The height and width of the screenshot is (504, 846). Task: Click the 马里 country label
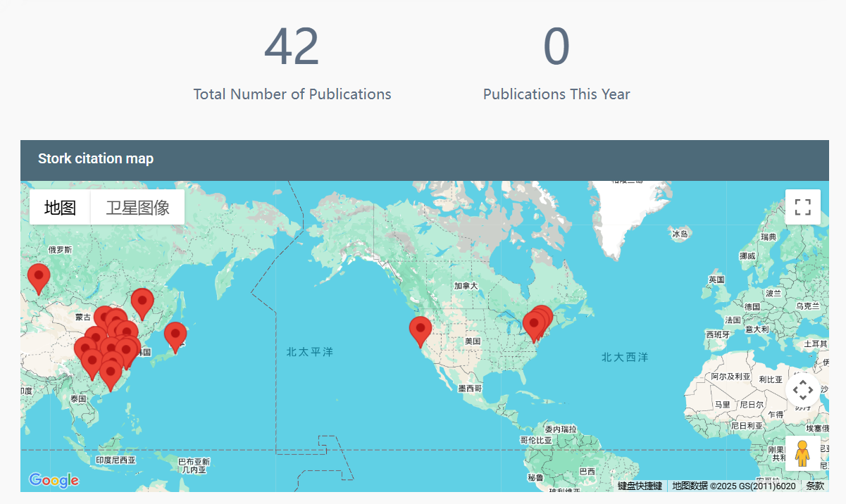723,405
